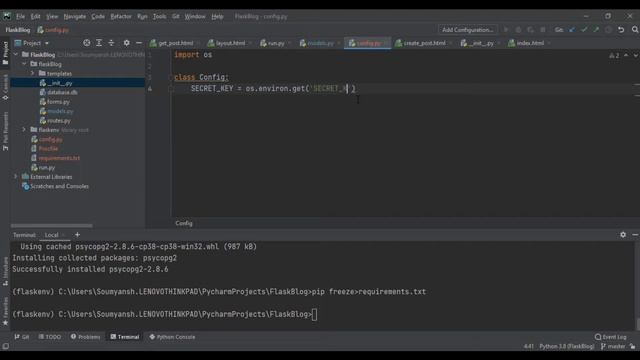Image resolution: width=640 pixels, height=360 pixels.
Task: Click the Debug bug icon
Action: pos(518,30)
